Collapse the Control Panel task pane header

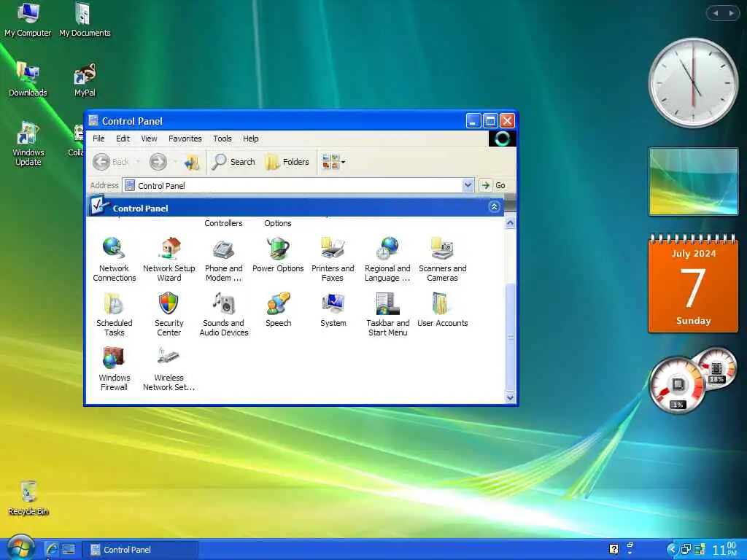[494, 206]
